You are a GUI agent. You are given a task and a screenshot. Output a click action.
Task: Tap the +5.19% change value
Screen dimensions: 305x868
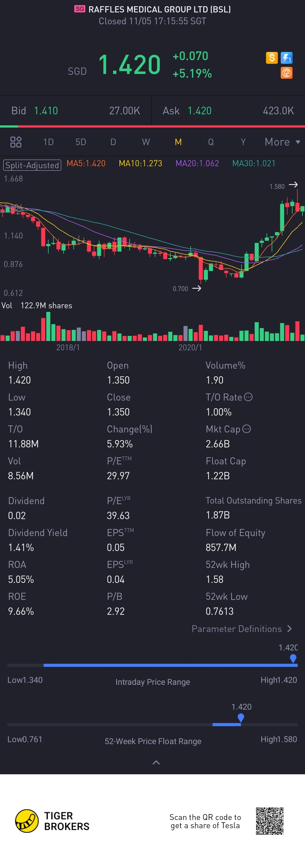(192, 73)
